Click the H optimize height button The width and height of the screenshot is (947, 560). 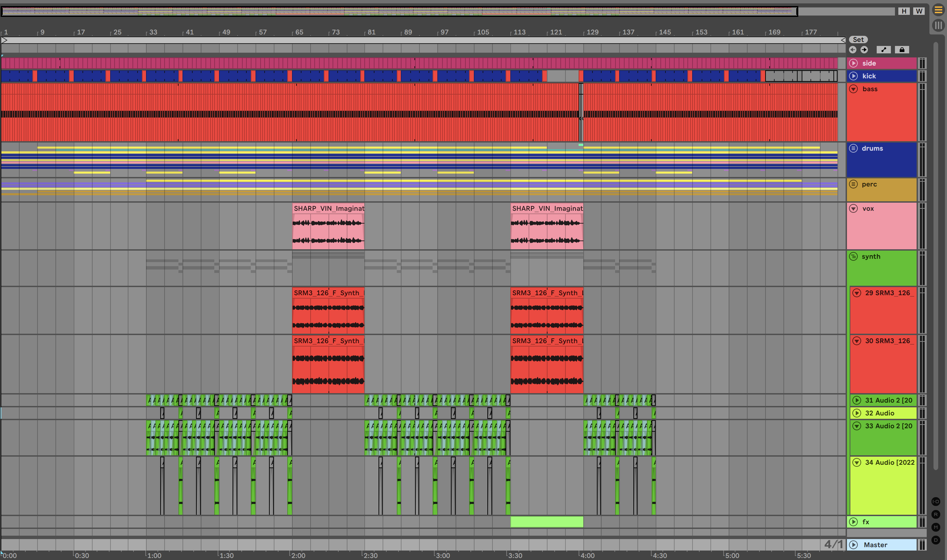pyautogui.click(x=904, y=11)
